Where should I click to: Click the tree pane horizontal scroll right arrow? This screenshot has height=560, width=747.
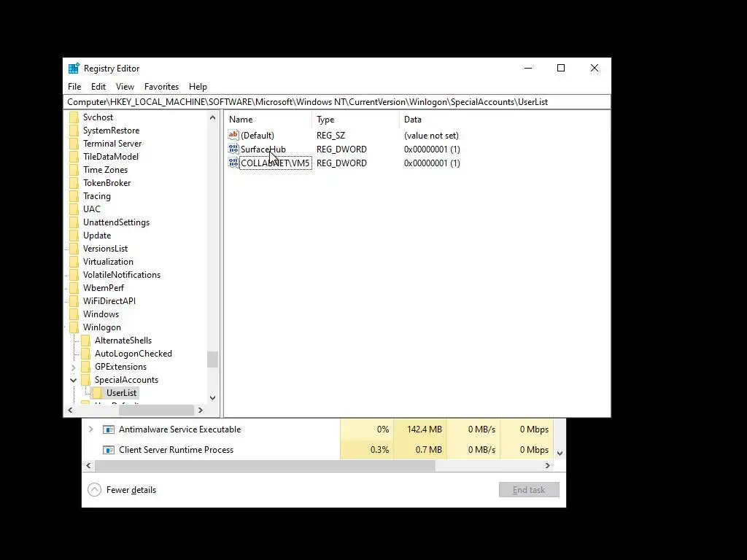(200, 410)
